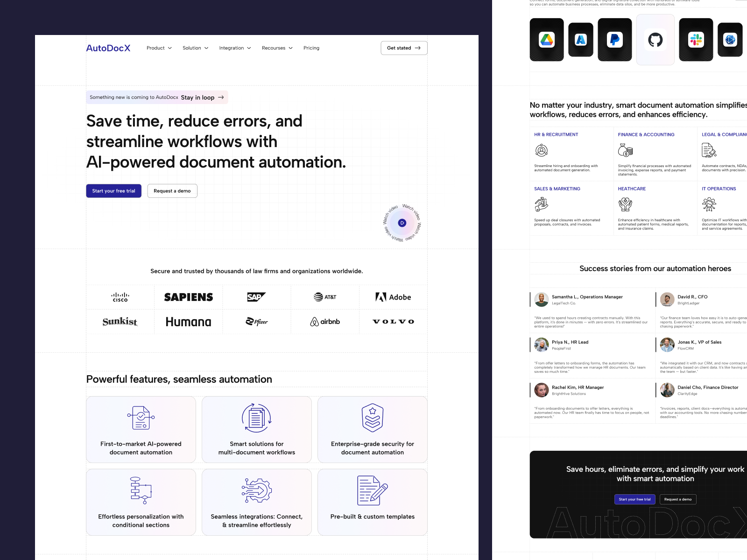The width and height of the screenshot is (747, 560).
Task: Click the AutoDocX logo in the header
Action: pyautogui.click(x=108, y=48)
